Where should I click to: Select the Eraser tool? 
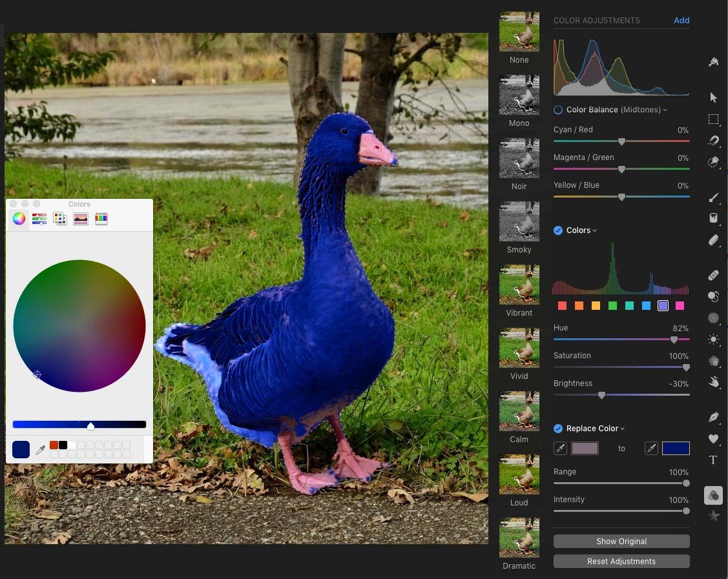[x=713, y=240]
